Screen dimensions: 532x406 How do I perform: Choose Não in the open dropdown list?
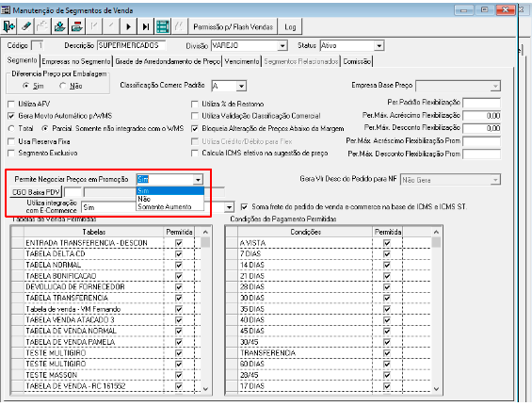[x=170, y=199]
